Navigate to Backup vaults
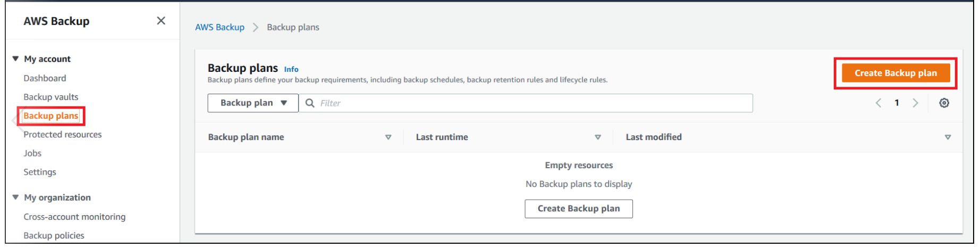980x247 pixels. coord(50,97)
